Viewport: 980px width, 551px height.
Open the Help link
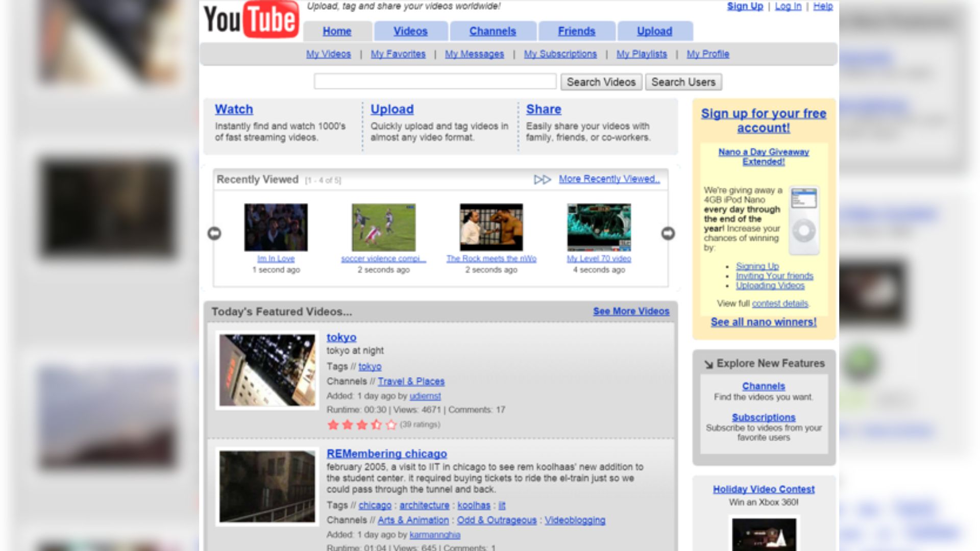(823, 6)
